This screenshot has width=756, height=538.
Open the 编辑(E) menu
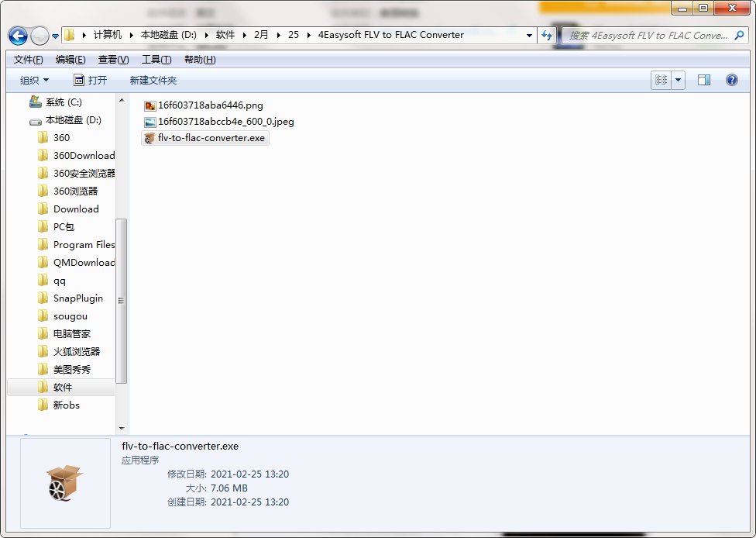[70, 60]
